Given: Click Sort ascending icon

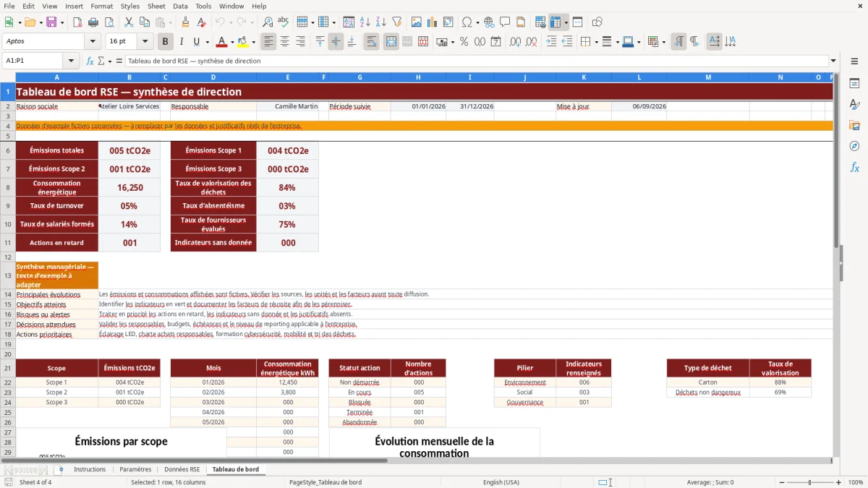Looking at the screenshot, I should tap(365, 22).
